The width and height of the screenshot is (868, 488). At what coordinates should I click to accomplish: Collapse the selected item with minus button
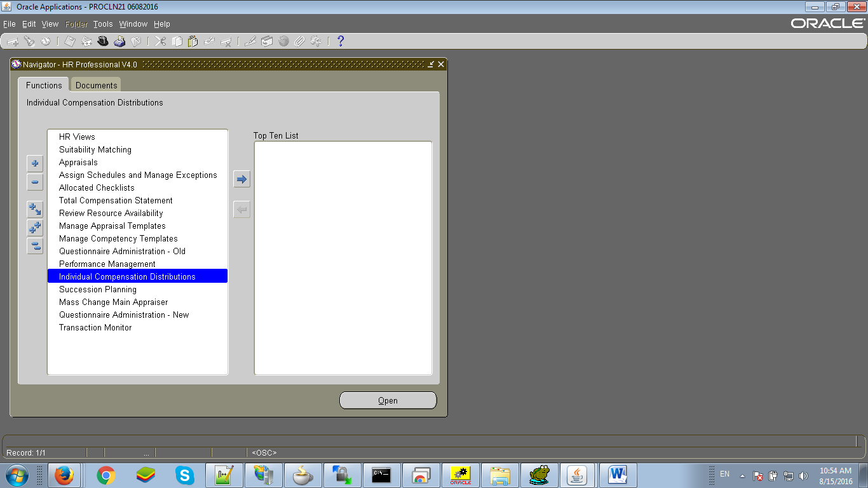click(x=35, y=182)
